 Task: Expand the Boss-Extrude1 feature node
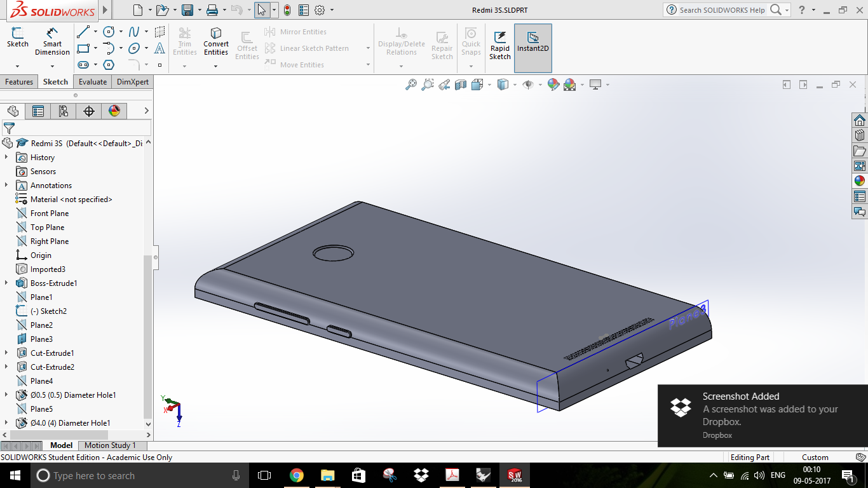pyautogui.click(x=6, y=283)
